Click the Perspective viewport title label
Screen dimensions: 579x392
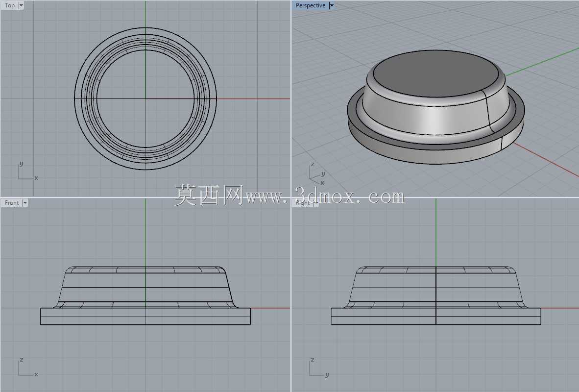[x=310, y=5]
